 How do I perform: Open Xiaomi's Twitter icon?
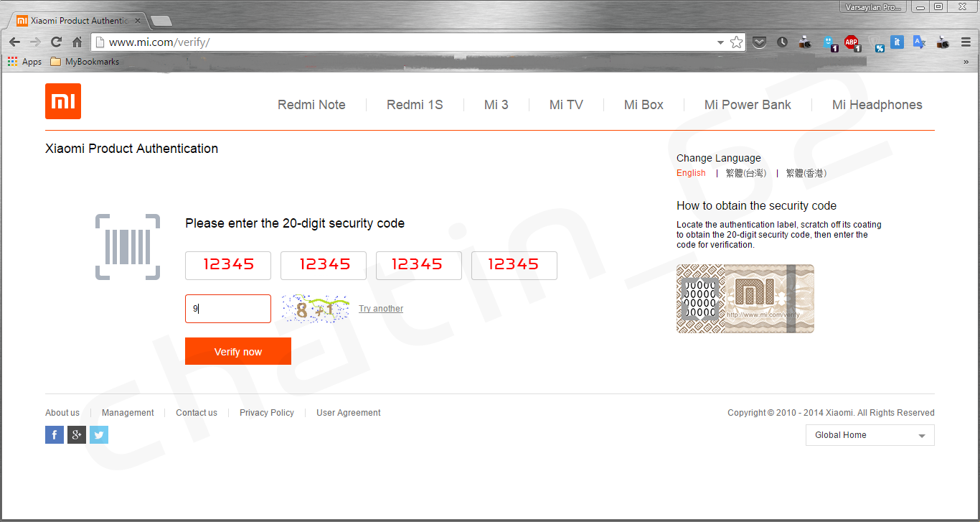click(99, 434)
